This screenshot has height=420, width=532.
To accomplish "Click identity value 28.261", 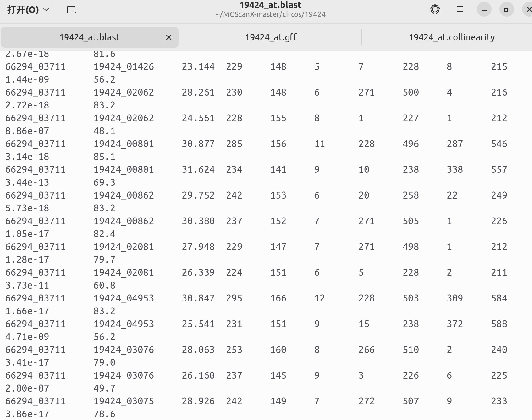I will tap(198, 93).
